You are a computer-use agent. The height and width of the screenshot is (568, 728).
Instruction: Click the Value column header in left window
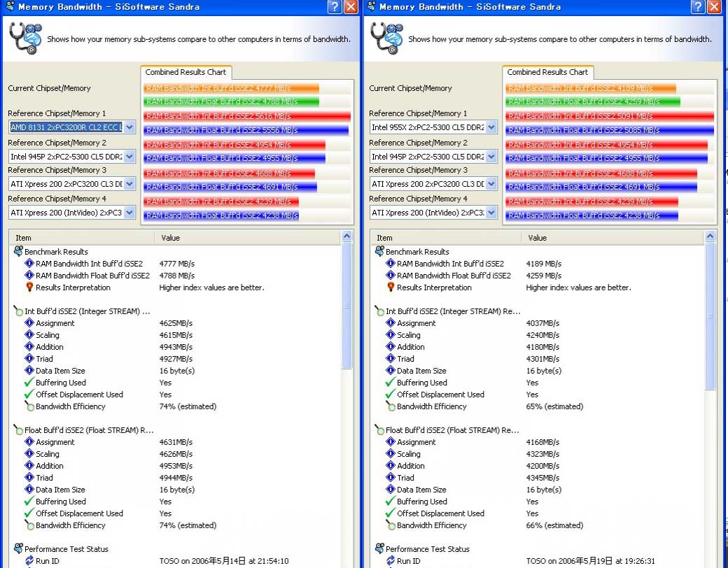click(248, 238)
